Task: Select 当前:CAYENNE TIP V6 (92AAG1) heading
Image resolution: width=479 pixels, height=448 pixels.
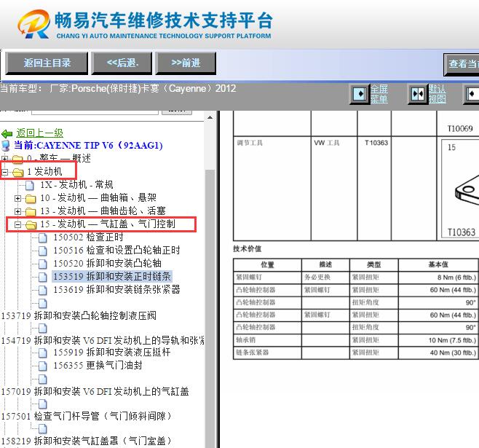Action: click(88, 145)
